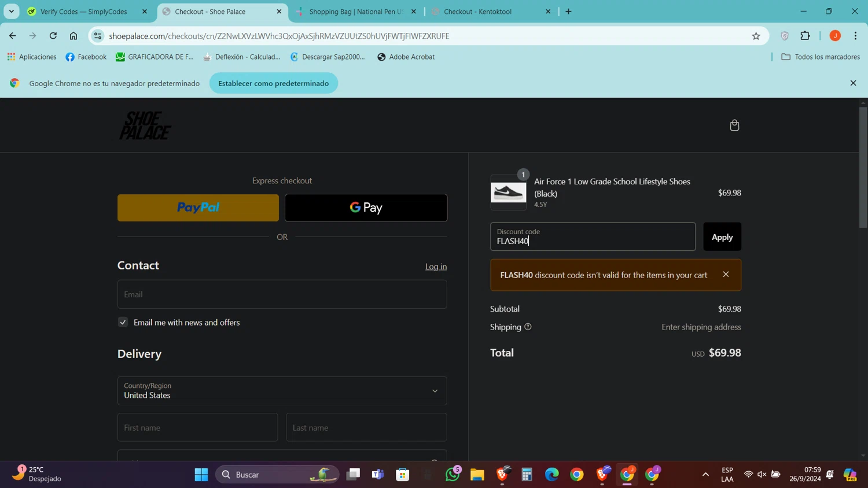The height and width of the screenshot is (488, 868).
Task: Click the Shoe Palace logo
Action: coord(145,125)
